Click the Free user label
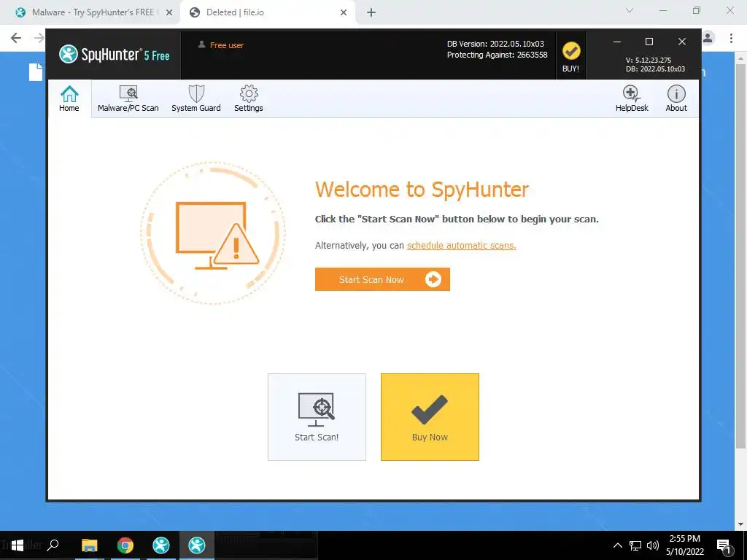The width and height of the screenshot is (747, 560). [x=227, y=45]
